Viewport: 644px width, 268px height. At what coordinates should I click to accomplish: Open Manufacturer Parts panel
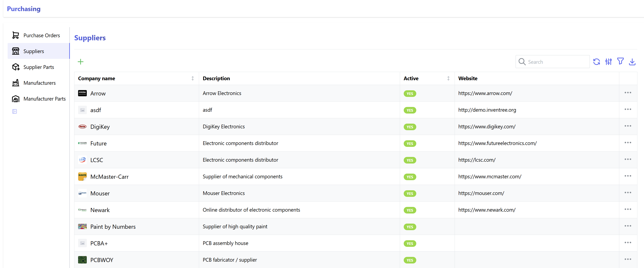(x=45, y=99)
